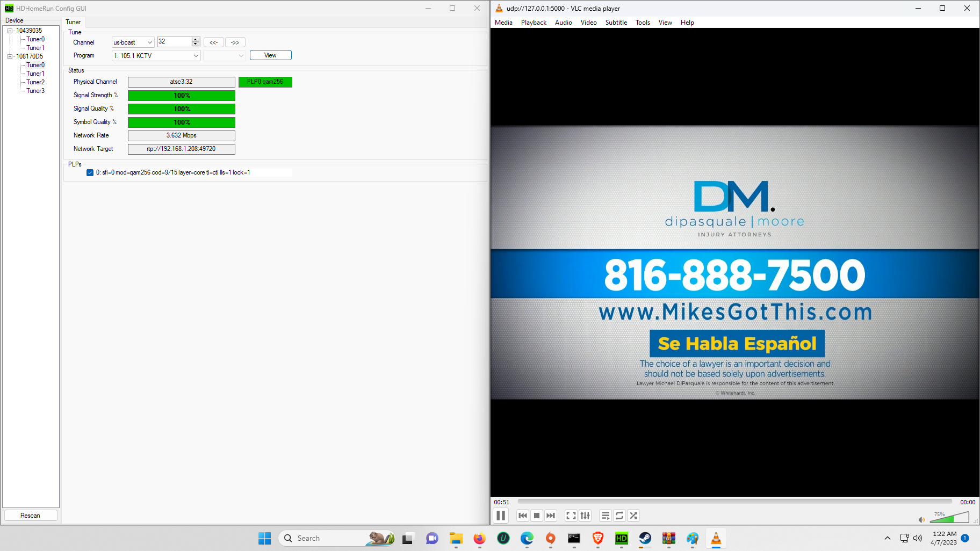Decrement channel number with down arrow
Image resolution: width=980 pixels, height=551 pixels.
coord(196,44)
